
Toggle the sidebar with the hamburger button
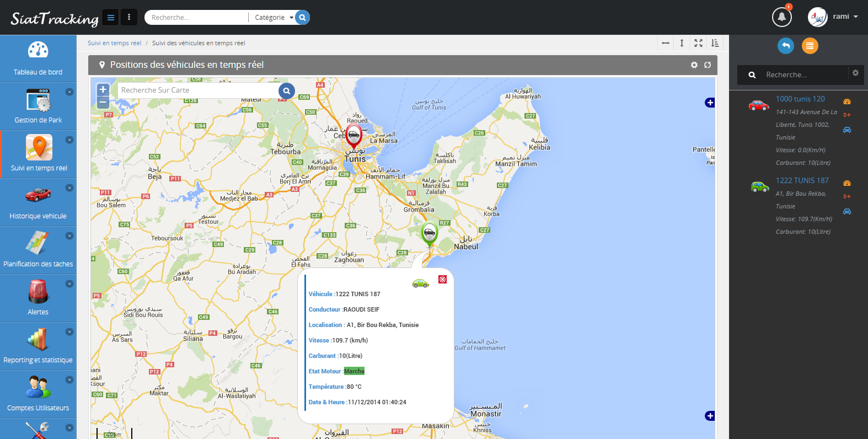[x=111, y=18]
